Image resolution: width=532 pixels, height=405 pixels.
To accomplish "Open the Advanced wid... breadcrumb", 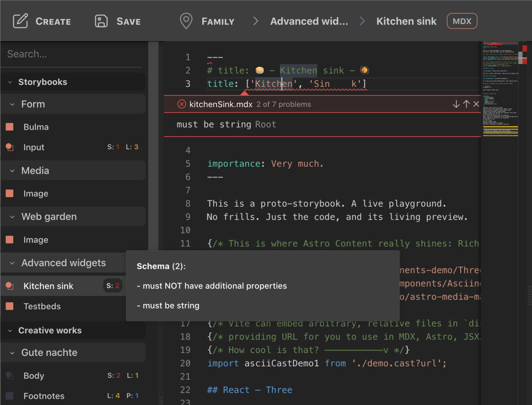I will pyautogui.click(x=309, y=21).
